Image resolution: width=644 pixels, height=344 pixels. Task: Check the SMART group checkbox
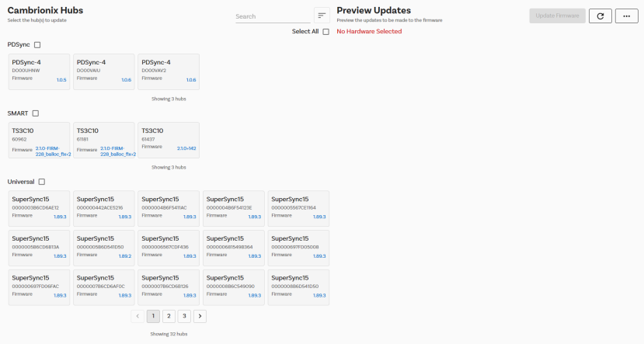pyautogui.click(x=36, y=113)
